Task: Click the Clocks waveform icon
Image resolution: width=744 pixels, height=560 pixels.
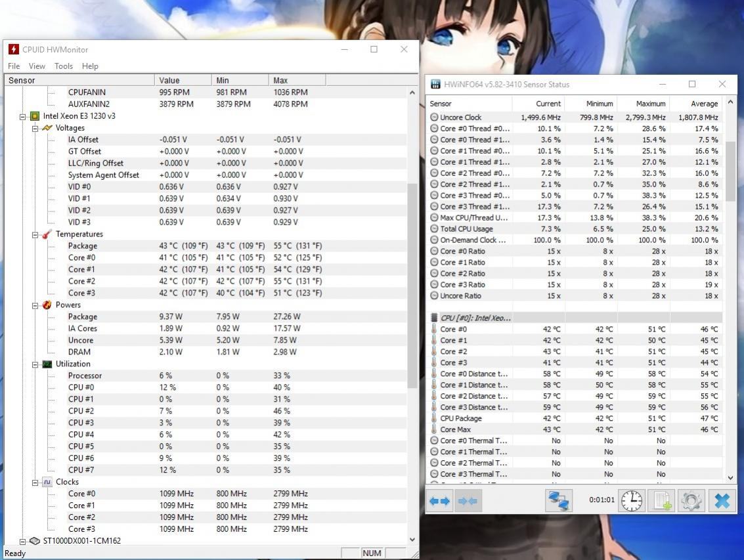Action: 47,482
